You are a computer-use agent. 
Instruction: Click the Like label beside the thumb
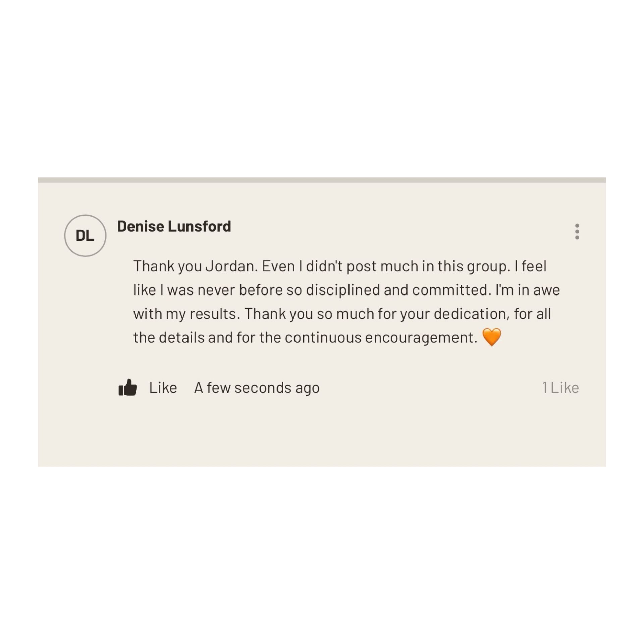click(x=163, y=388)
